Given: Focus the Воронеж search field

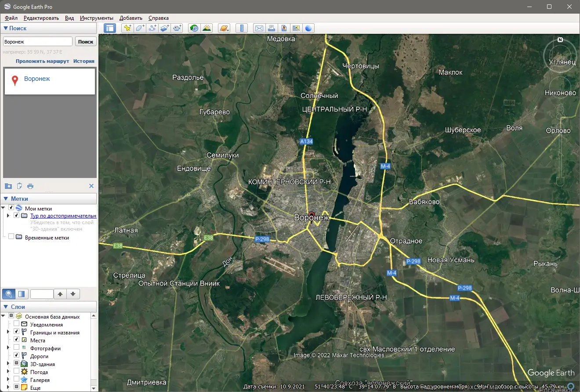Looking at the screenshot, I should [x=38, y=41].
